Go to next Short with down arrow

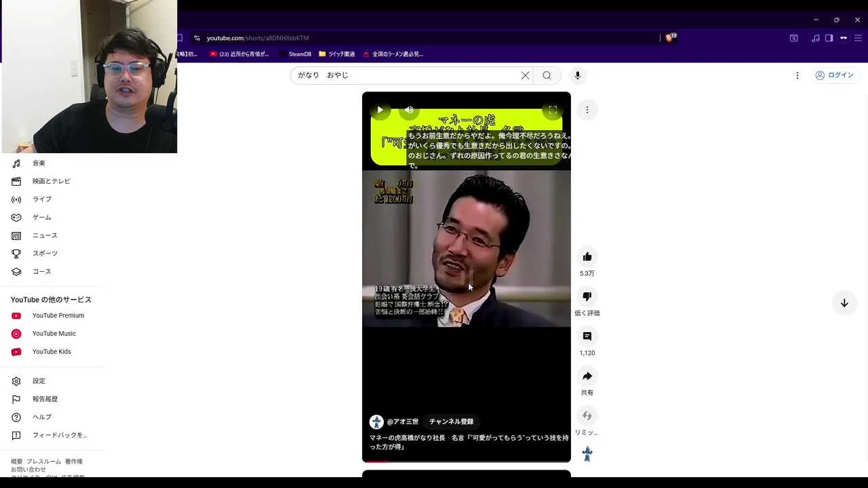click(x=844, y=303)
